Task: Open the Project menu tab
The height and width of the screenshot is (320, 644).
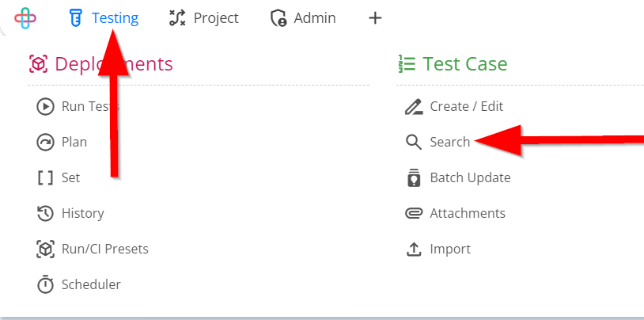Action: point(204,18)
